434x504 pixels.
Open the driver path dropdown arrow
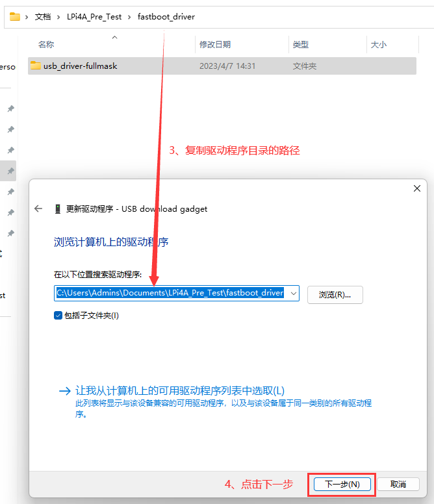click(x=294, y=293)
